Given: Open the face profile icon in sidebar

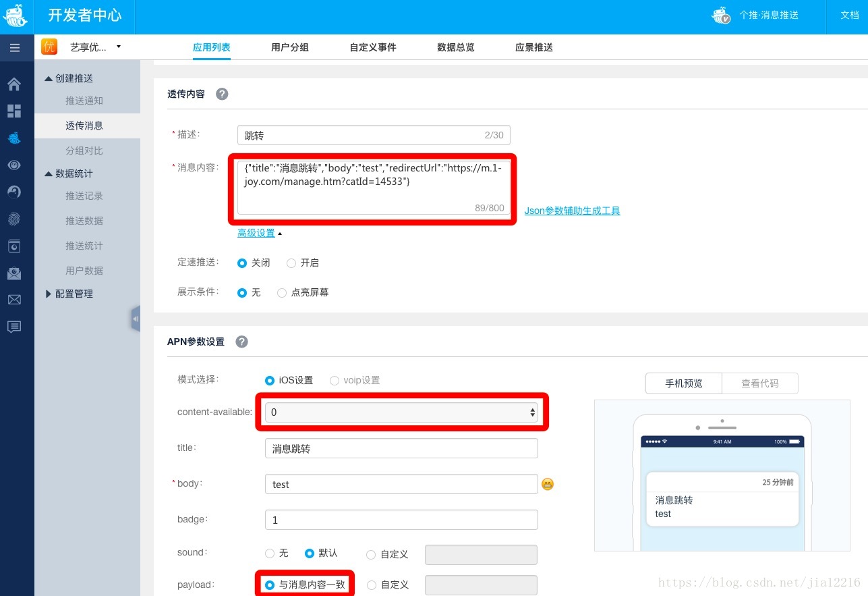Looking at the screenshot, I should [14, 192].
